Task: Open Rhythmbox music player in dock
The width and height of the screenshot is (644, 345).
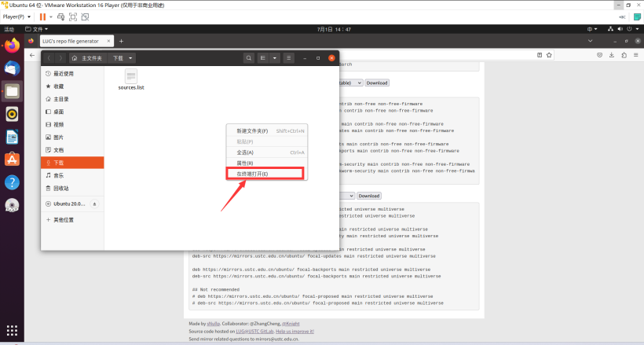Action: (12, 114)
